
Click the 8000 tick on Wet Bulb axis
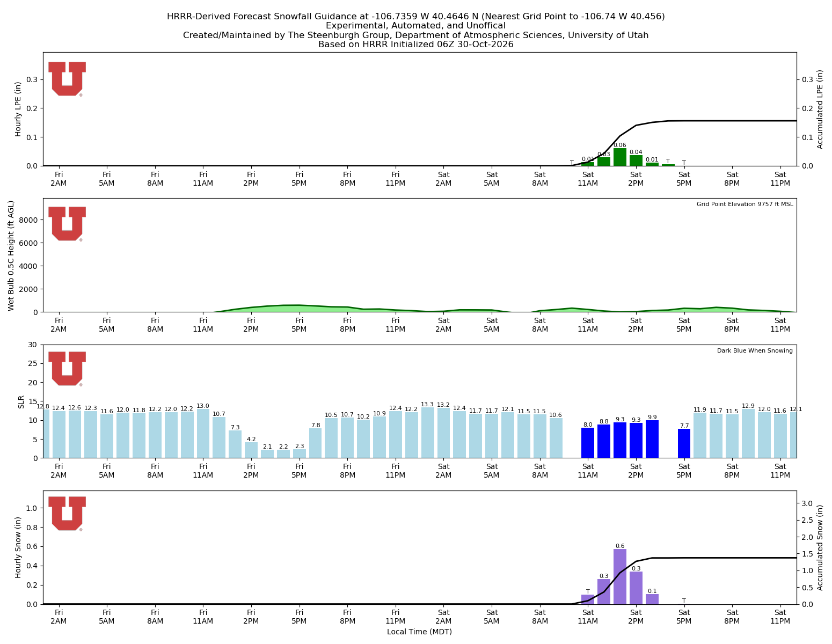tap(30, 220)
